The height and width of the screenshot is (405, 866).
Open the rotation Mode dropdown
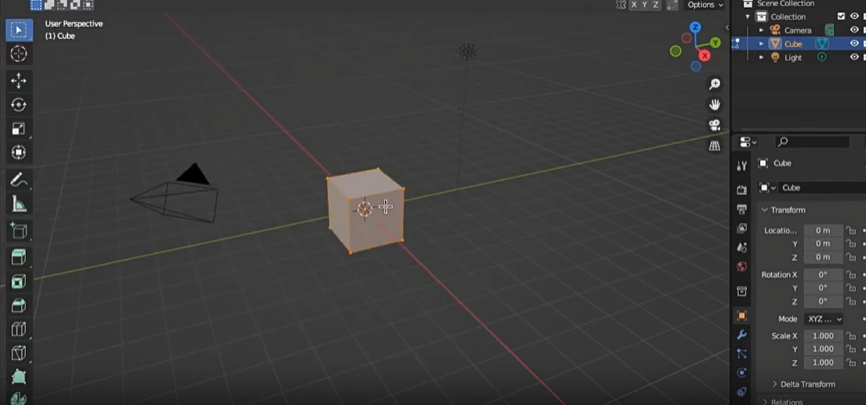tap(824, 319)
